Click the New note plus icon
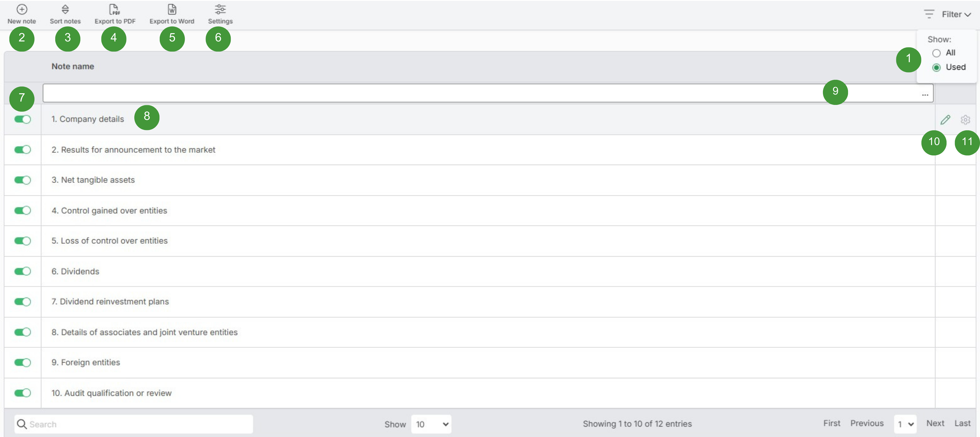Image resolution: width=980 pixels, height=437 pixels. pos(22,9)
